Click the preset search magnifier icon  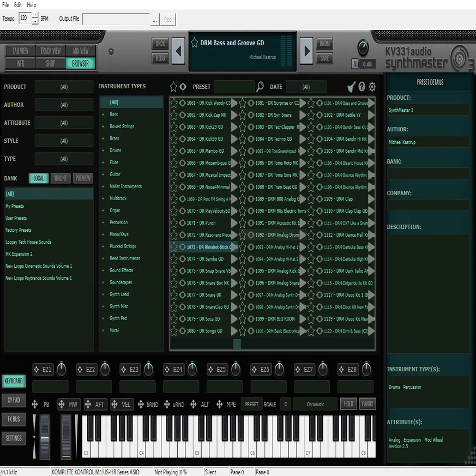coord(260,87)
